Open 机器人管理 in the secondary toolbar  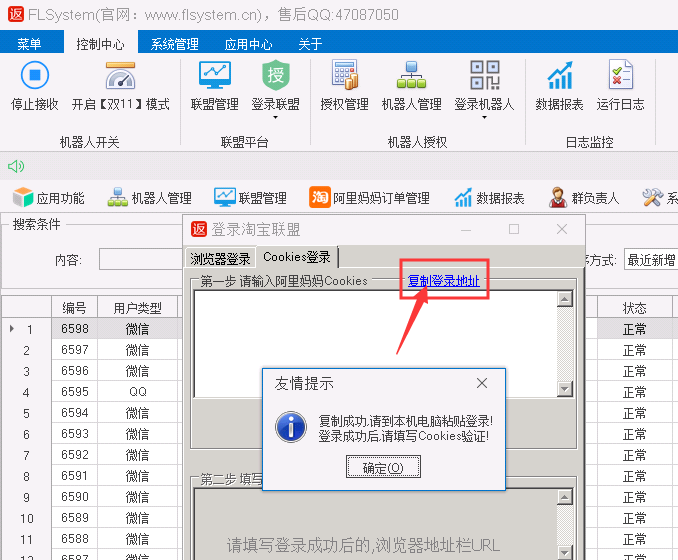pyautogui.click(x=150, y=198)
